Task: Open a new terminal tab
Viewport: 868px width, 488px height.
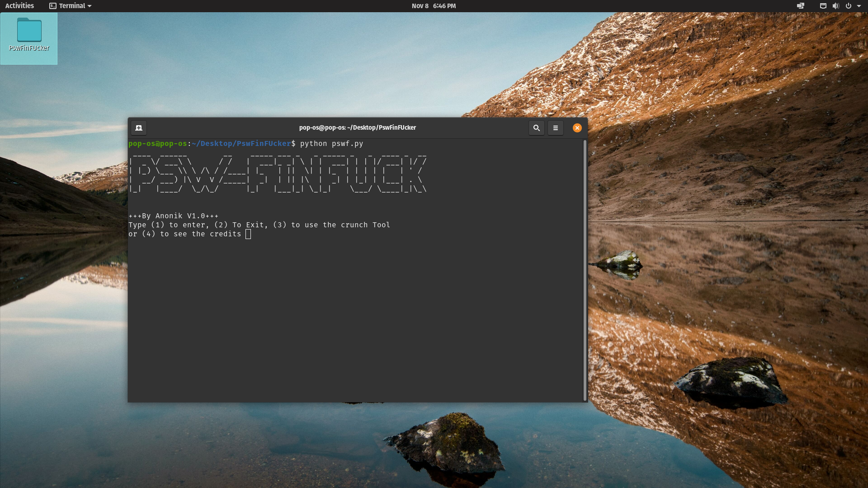Action: (x=139, y=128)
